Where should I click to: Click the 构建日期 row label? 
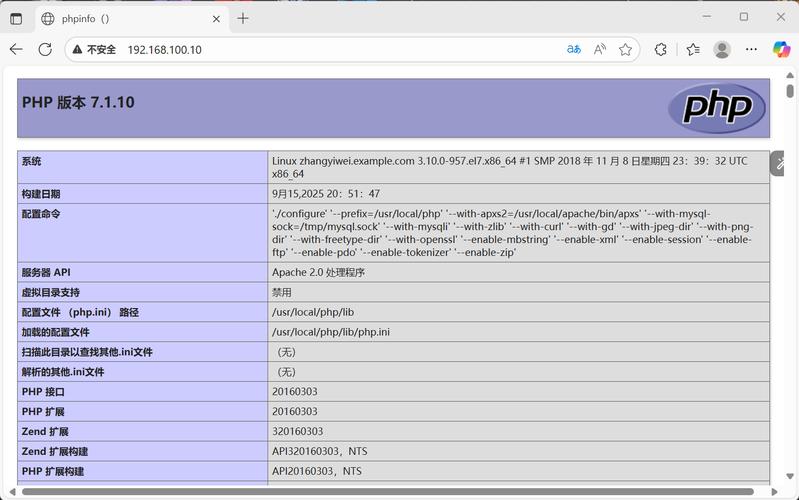coord(41,194)
